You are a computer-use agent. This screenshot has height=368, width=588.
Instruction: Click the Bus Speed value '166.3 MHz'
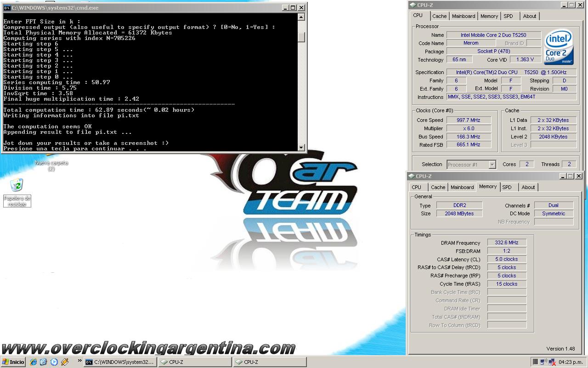point(469,137)
